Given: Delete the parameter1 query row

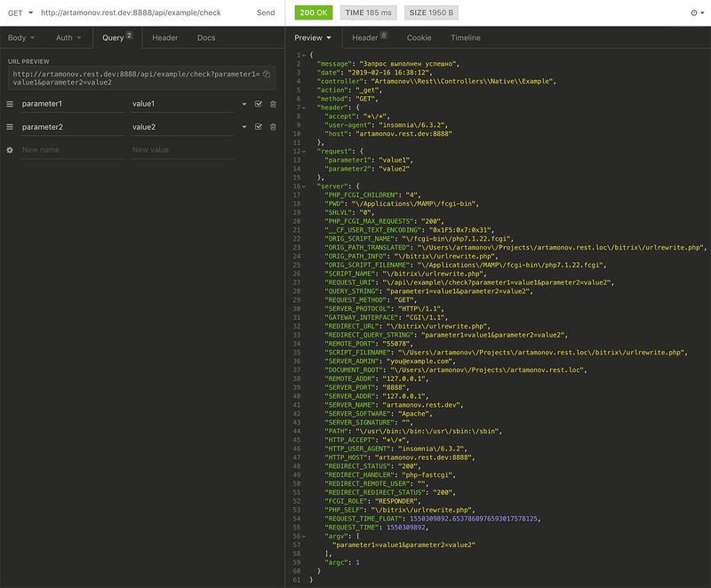Looking at the screenshot, I should 273,104.
